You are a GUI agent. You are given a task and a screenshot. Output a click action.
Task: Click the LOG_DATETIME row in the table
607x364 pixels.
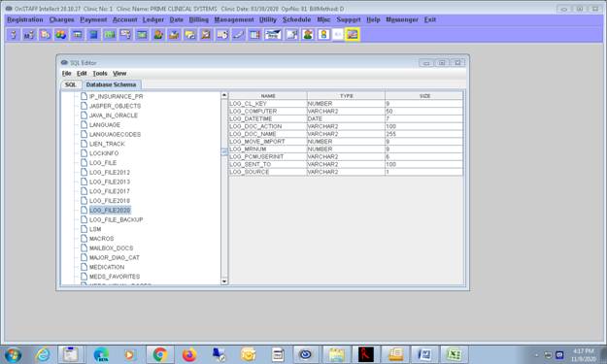click(346, 118)
